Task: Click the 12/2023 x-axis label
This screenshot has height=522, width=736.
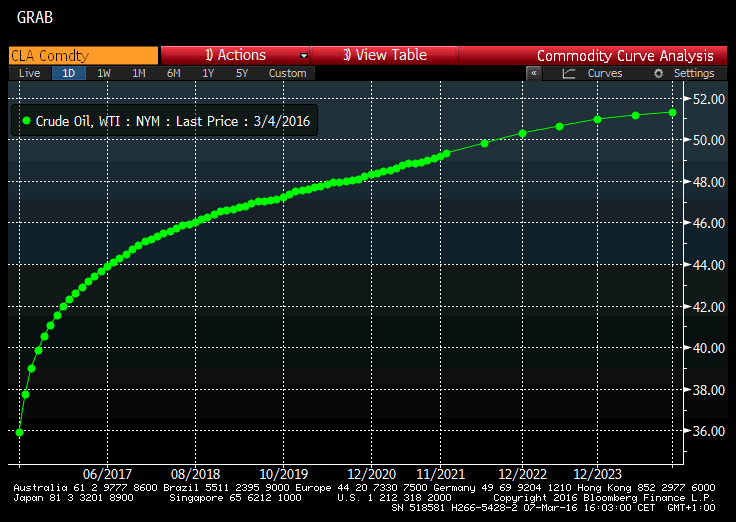Action: click(x=598, y=474)
